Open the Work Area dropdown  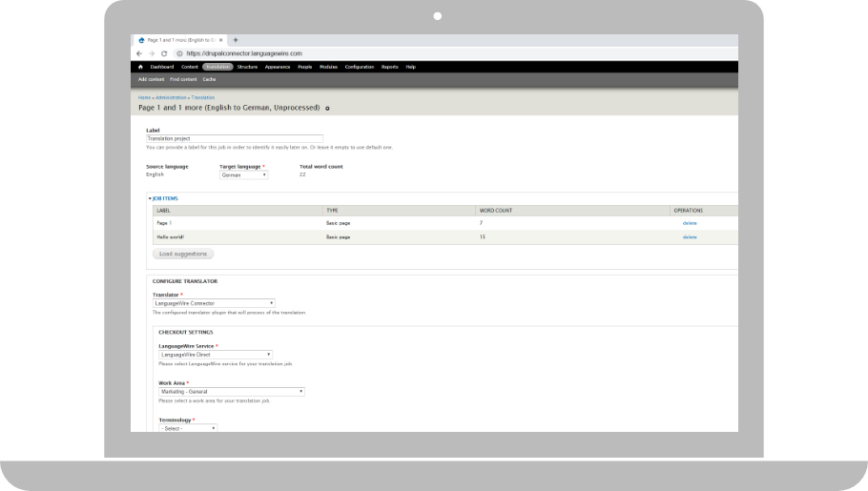coord(231,391)
